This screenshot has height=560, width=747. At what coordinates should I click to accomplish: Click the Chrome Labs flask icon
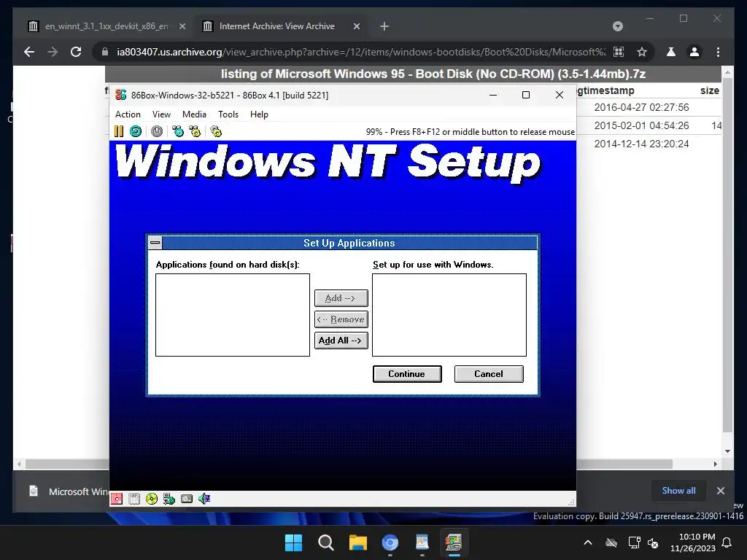pyautogui.click(x=671, y=52)
